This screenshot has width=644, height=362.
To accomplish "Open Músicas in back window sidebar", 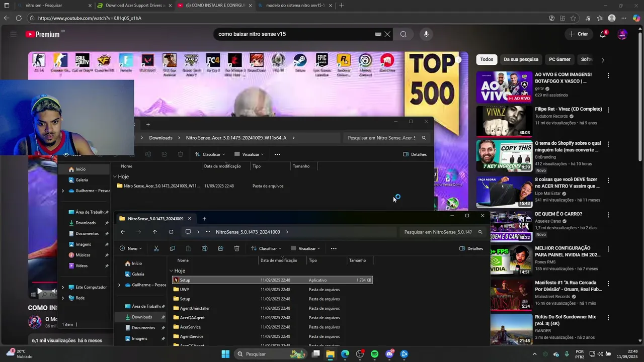I will pyautogui.click(x=83, y=255).
